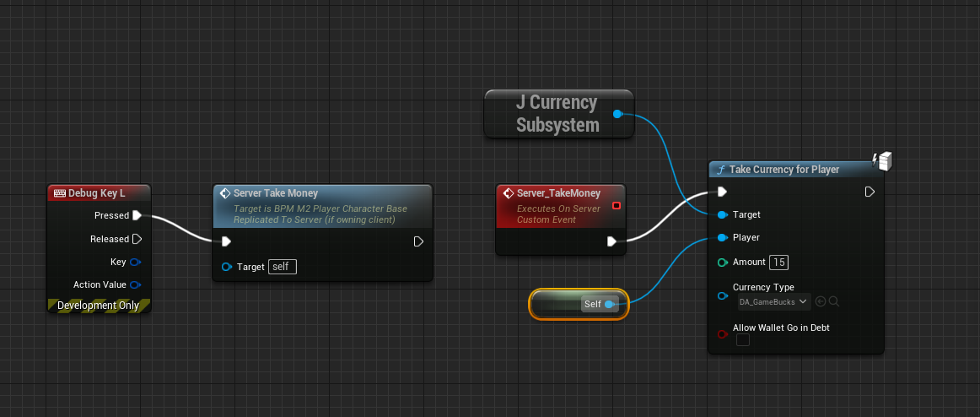Click the Pressed execution pin on Debug Key L

click(x=137, y=215)
